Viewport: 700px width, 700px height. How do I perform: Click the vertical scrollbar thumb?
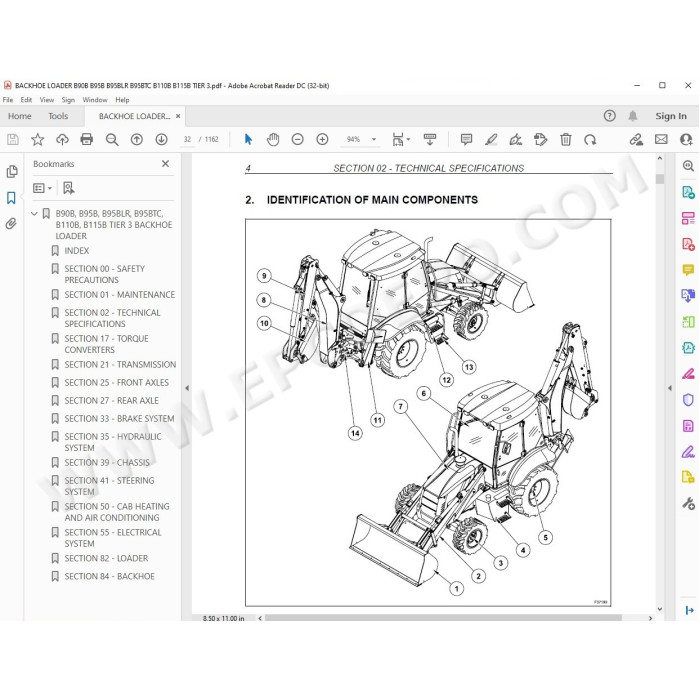point(660,179)
